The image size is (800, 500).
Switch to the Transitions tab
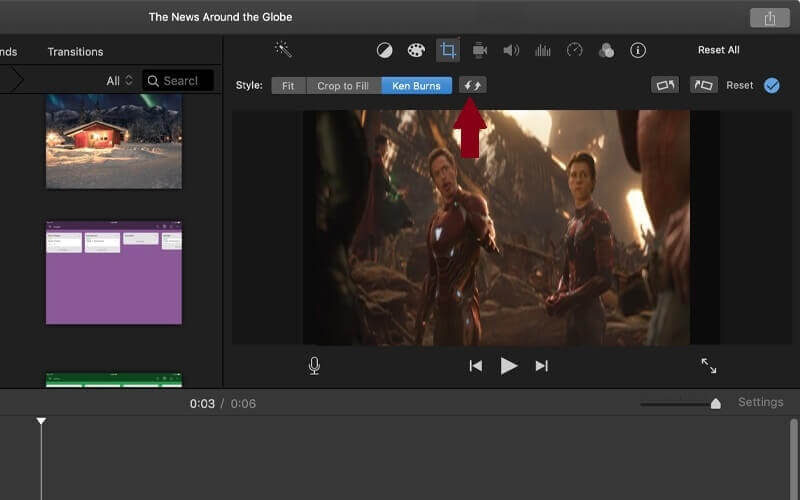(x=75, y=52)
